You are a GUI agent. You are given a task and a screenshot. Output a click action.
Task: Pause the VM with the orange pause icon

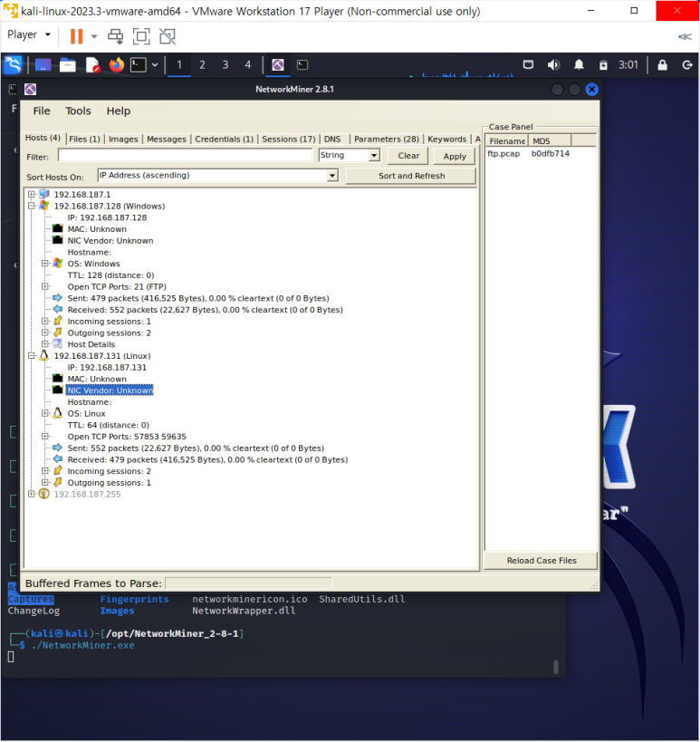(x=76, y=36)
